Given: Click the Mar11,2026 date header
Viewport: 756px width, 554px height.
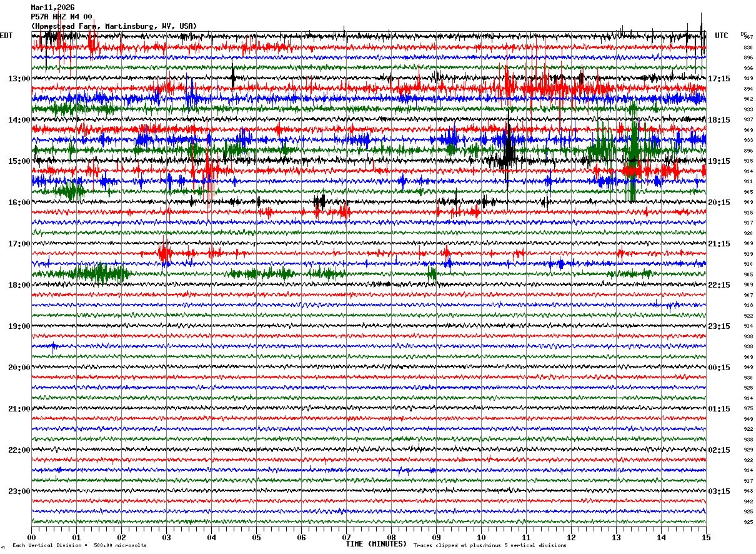Looking at the screenshot, I should [52, 8].
